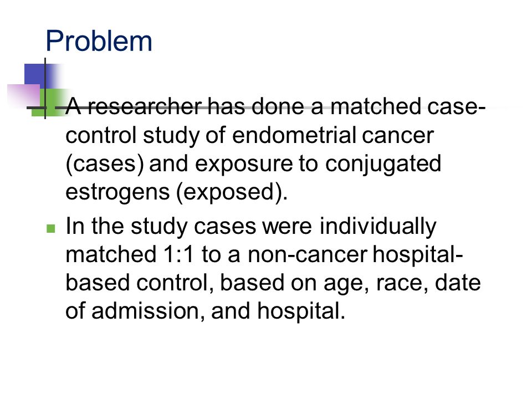Viewport: 532px width, 399px height.
Task: Select the purple gradient square graphic
Action: click(24, 96)
